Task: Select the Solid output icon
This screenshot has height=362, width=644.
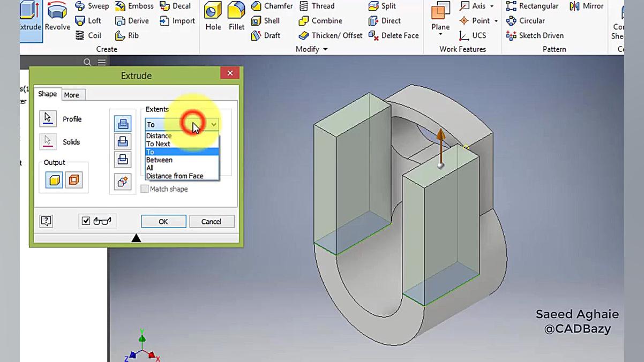Action: click(54, 180)
